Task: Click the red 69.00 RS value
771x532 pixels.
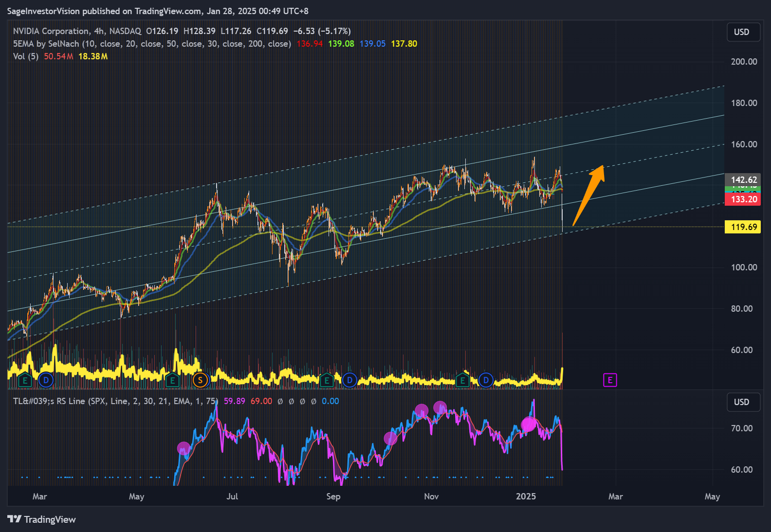Action: 261,401
